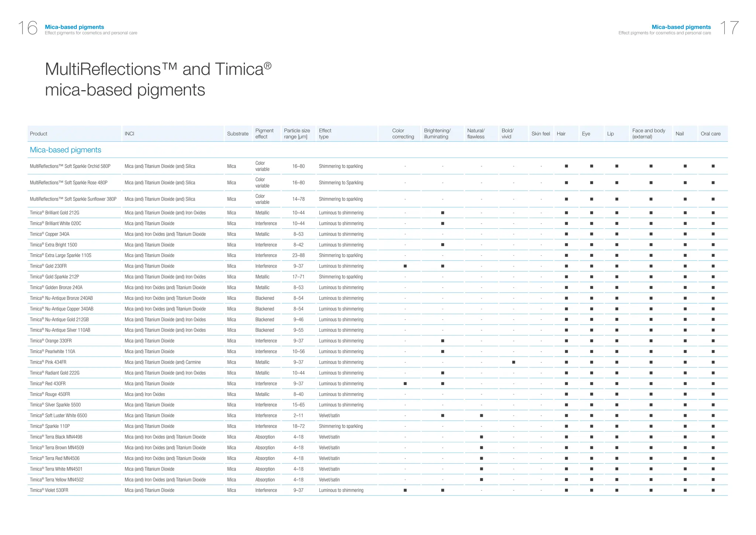Click the Nail mark for Timica Terra Yellow MN4502
Viewport: 756px width, 535px height.
[x=685, y=480]
